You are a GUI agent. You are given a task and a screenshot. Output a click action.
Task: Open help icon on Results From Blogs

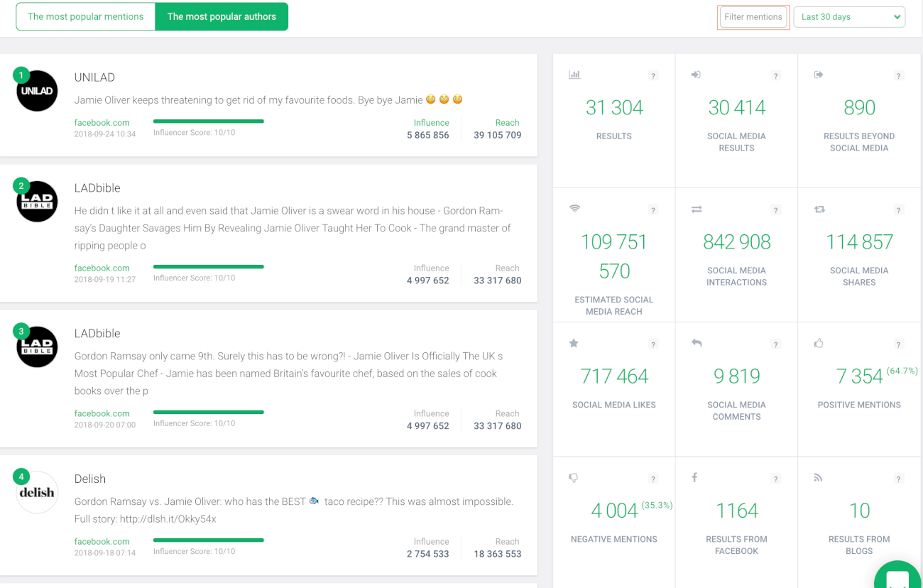click(899, 479)
